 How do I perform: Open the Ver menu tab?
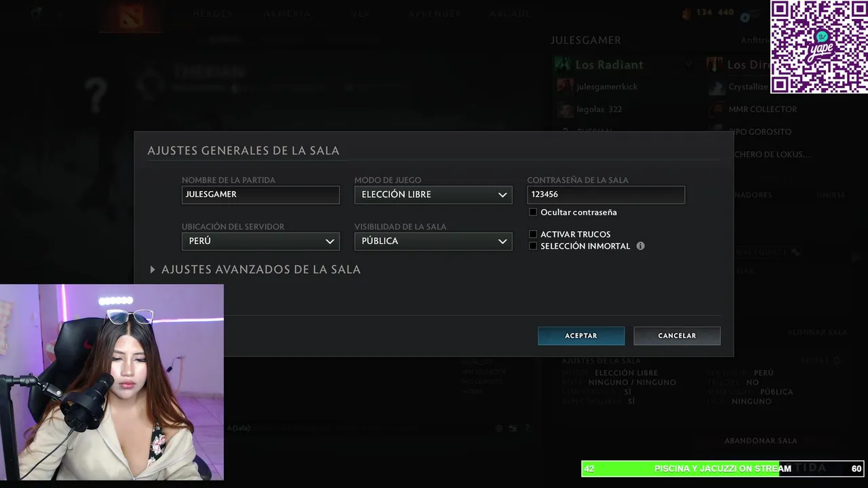click(360, 14)
